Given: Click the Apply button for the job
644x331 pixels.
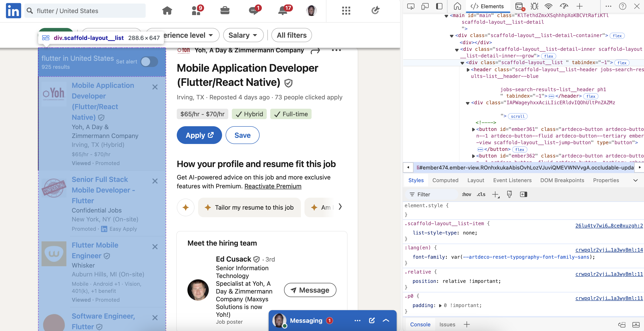Looking at the screenshot, I should (x=199, y=135).
